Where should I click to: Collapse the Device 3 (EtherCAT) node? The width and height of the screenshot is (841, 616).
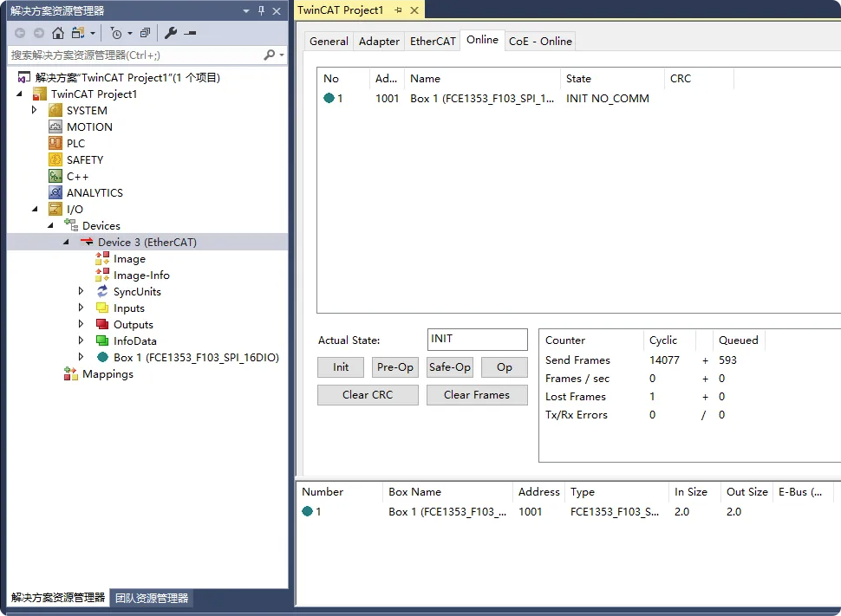click(66, 243)
